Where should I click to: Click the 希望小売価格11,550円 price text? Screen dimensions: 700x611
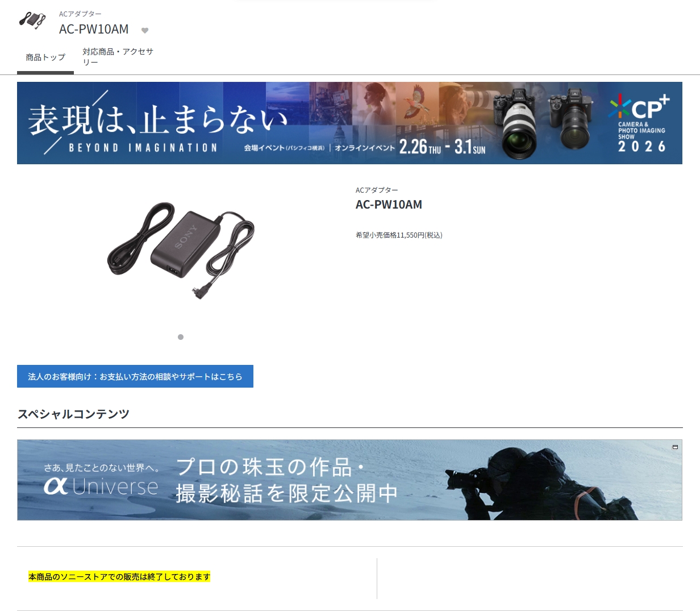click(x=399, y=235)
